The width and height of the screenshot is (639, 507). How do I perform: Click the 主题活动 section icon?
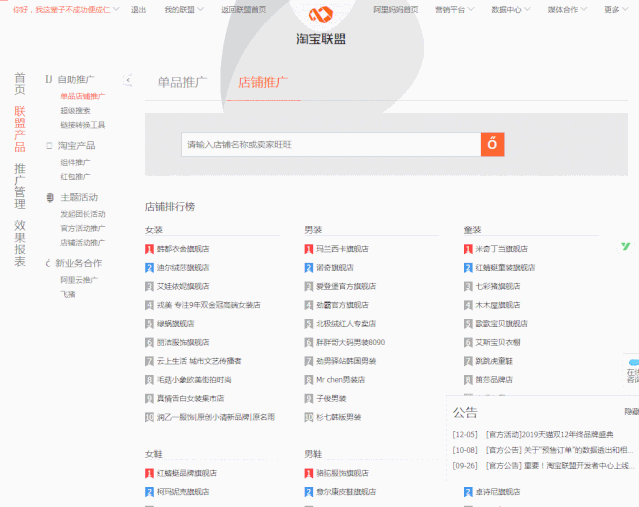click(x=48, y=197)
